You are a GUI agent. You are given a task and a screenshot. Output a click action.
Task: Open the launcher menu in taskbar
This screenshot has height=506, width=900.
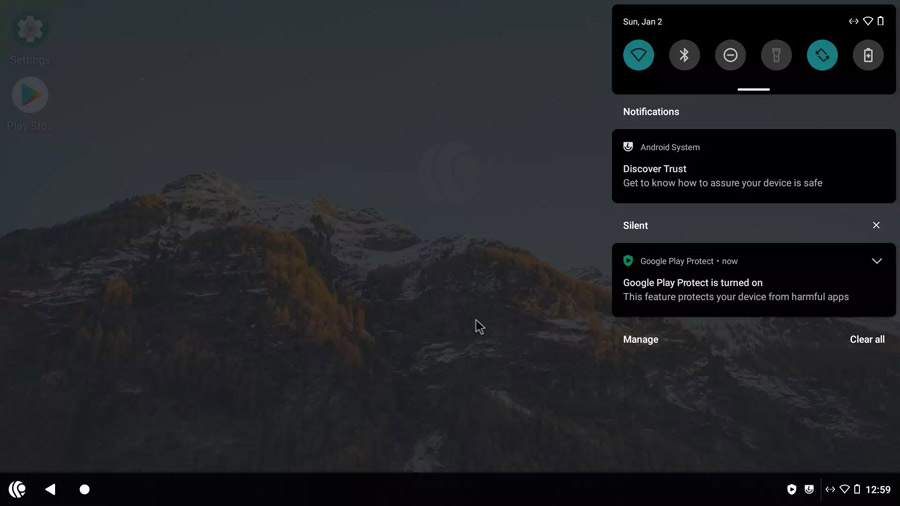[x=17, y=489]
